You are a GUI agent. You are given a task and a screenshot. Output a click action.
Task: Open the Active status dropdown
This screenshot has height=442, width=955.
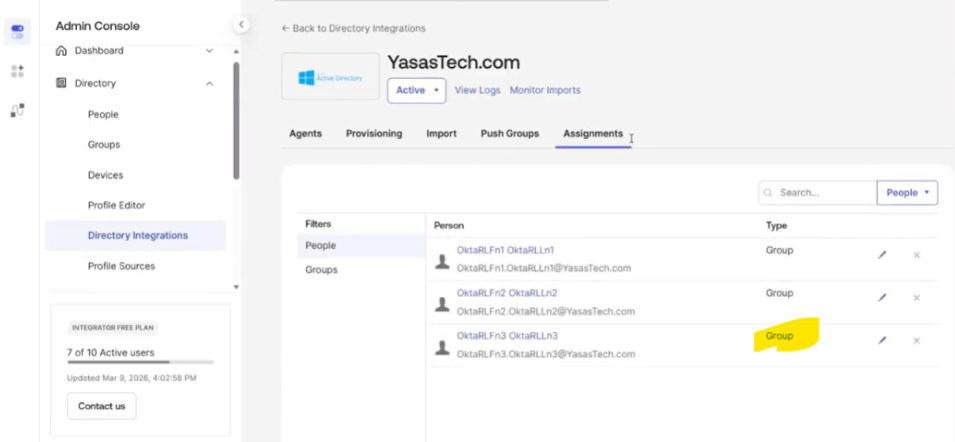(416, 90)
